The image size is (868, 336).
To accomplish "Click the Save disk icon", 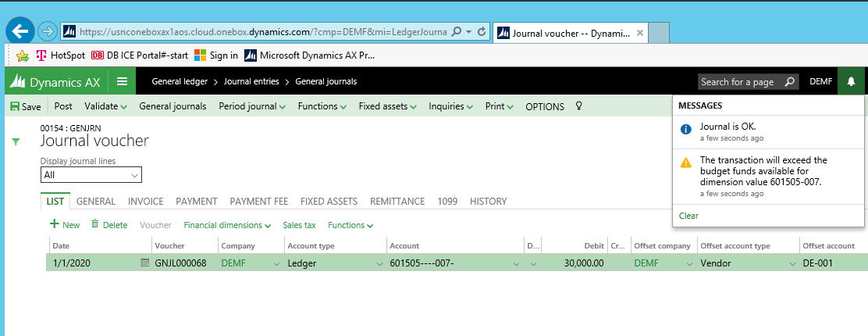I will [16, 107].
